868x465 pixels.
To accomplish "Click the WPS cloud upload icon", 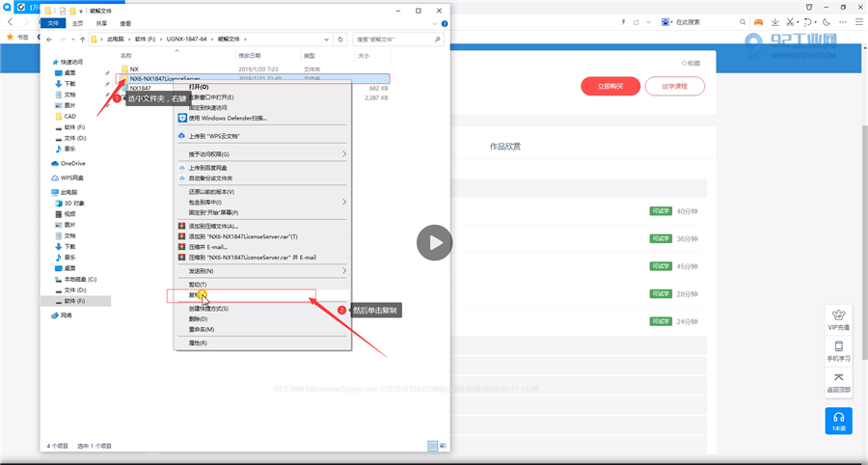I will click(181, 136).
